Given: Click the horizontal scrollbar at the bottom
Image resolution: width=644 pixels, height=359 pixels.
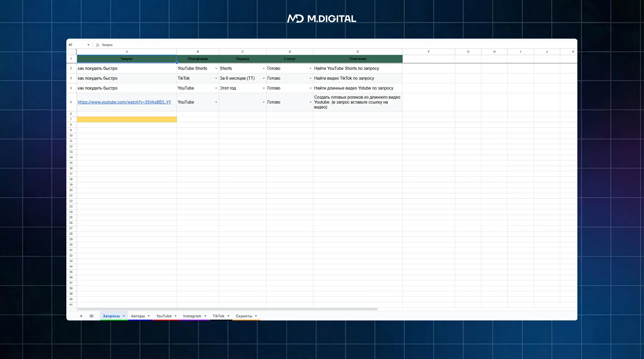Looking at the screenshot, I should (x=227, y=309).
